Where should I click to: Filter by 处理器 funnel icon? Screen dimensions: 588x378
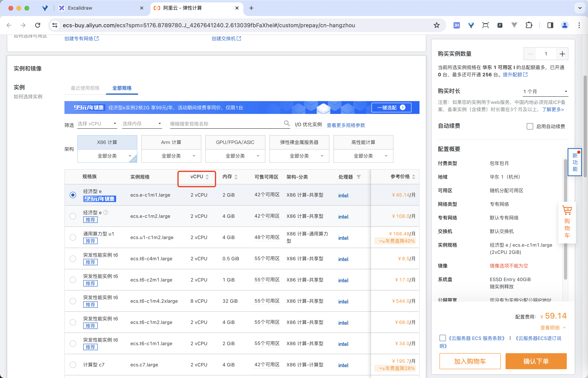[x=359, y=177]
